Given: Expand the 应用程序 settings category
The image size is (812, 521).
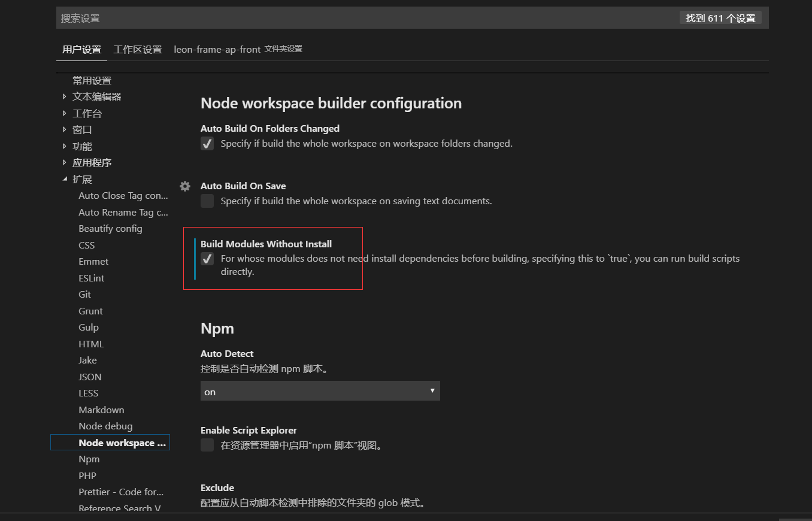Looking at the screenshot, I should pos(65,163).
